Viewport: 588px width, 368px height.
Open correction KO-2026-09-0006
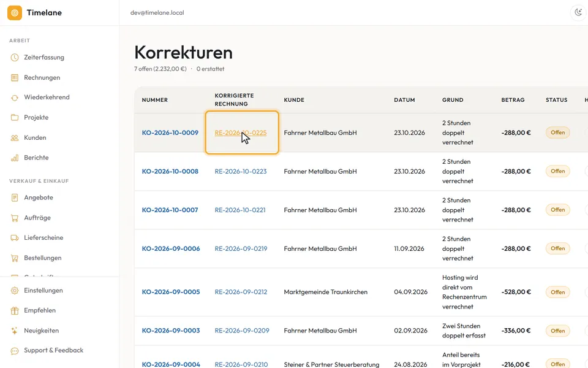(x=171, y=248)
